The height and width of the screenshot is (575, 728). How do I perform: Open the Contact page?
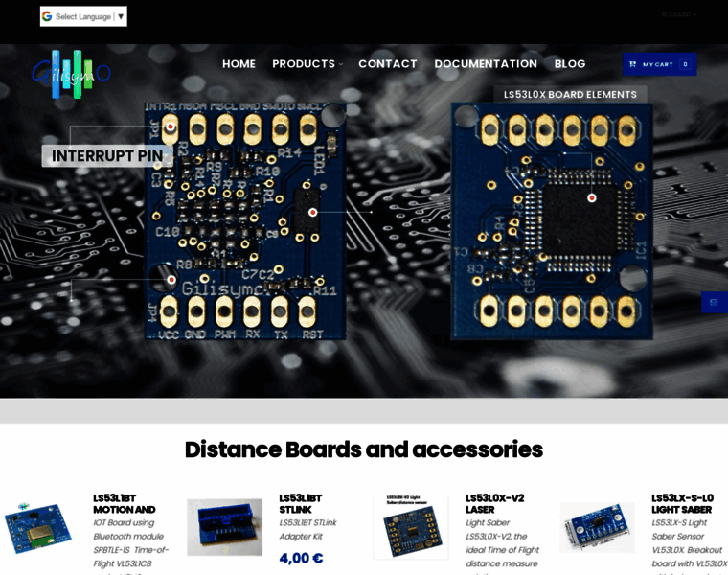coord(388,64)
